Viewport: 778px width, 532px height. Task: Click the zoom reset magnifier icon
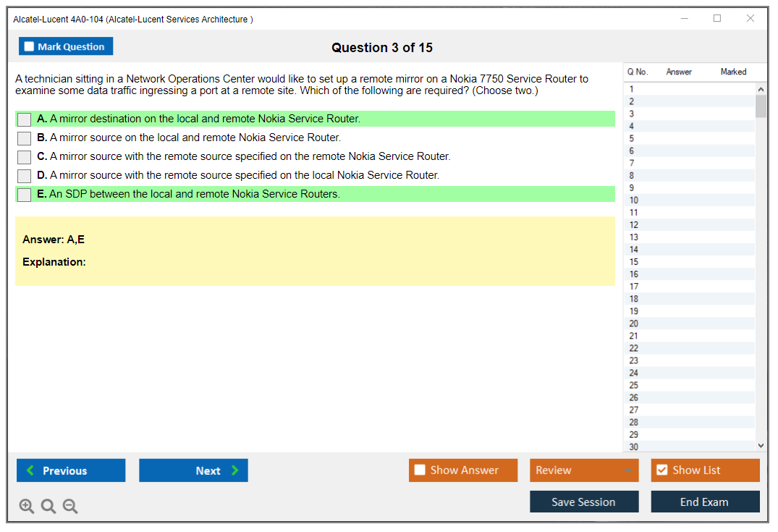click(48, 507)
